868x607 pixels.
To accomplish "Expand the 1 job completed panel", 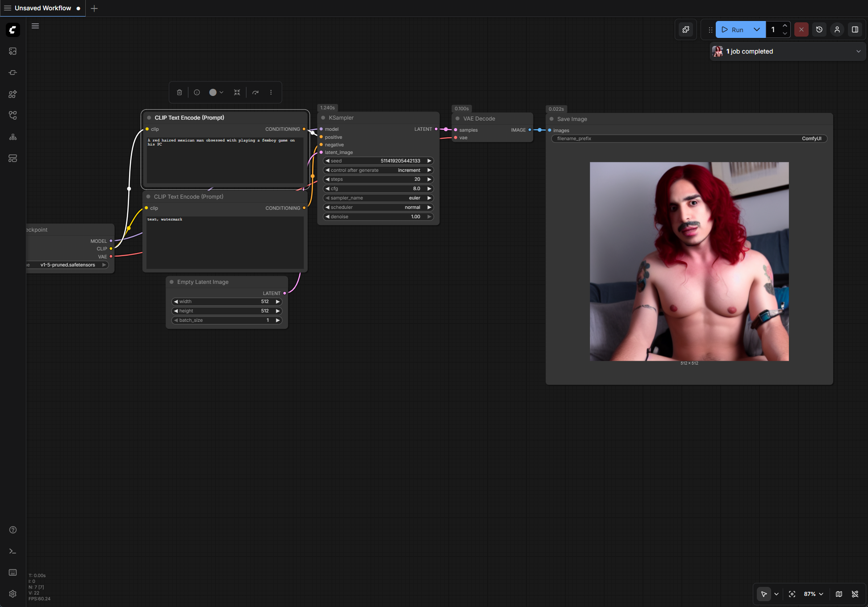I will tap(858, 51).
